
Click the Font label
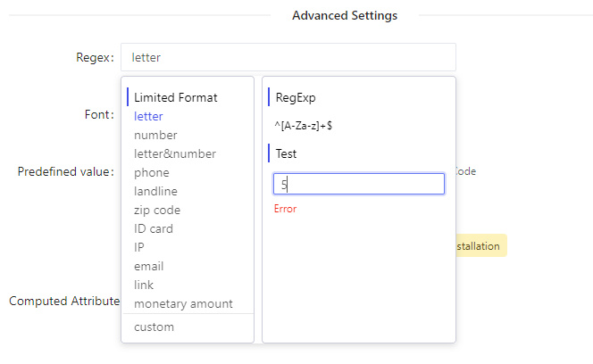pyautogui.click(x=99, y=114)
